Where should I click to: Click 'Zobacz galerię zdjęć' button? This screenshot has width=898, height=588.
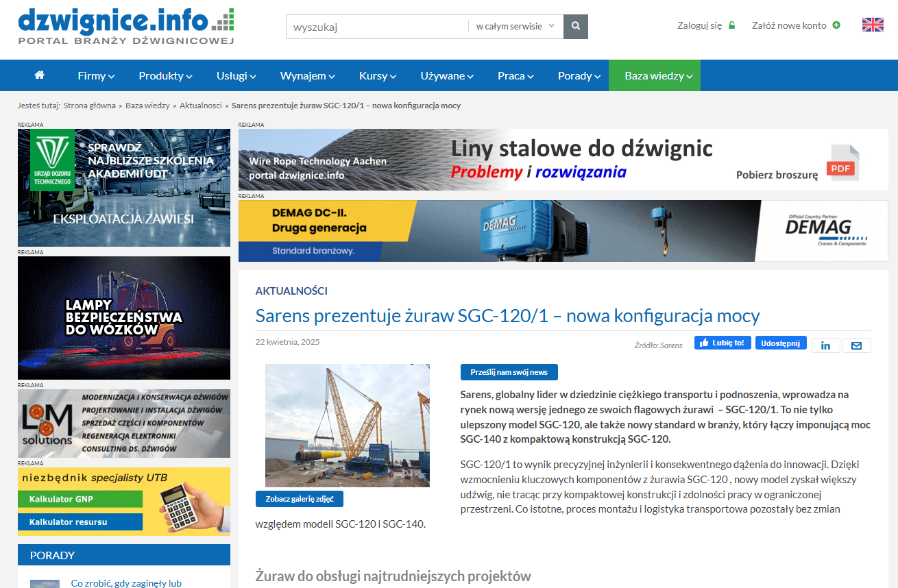click(300, 499)
